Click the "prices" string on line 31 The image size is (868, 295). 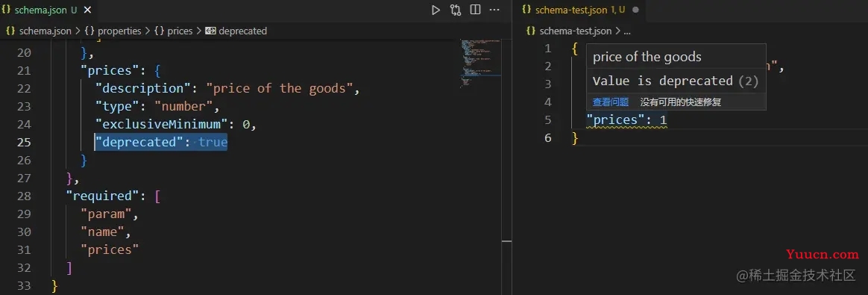click(x=110, y=250)
